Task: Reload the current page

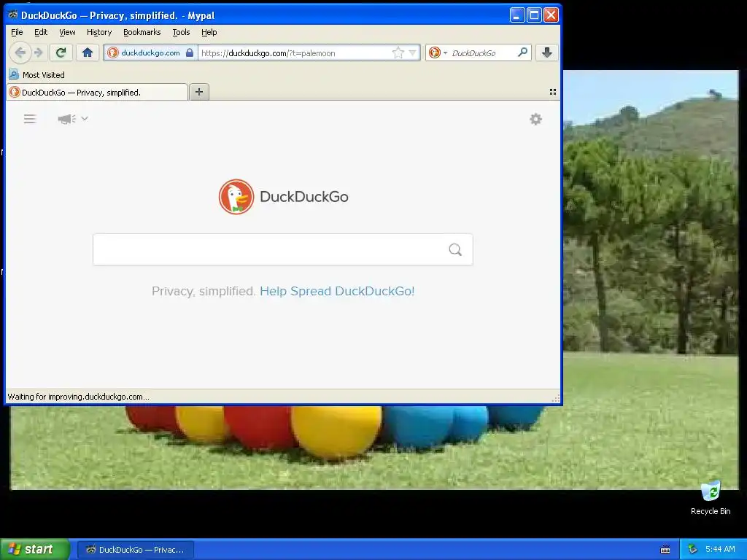Action: click(61, 52)
